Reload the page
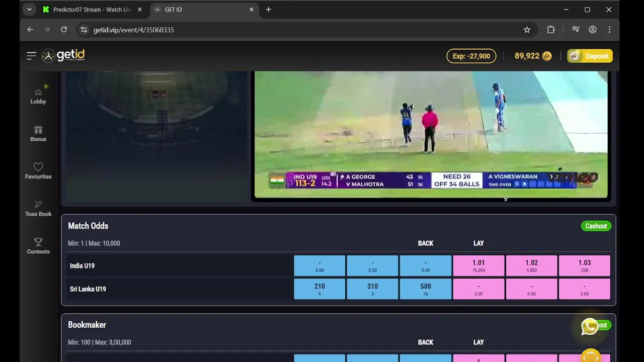This screenshot has height=362, width=644. (x=64, y=30)
